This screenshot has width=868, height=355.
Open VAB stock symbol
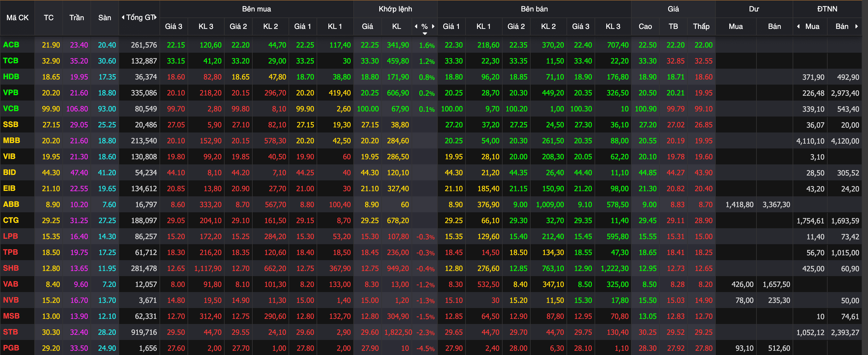[x=11, y=284]
